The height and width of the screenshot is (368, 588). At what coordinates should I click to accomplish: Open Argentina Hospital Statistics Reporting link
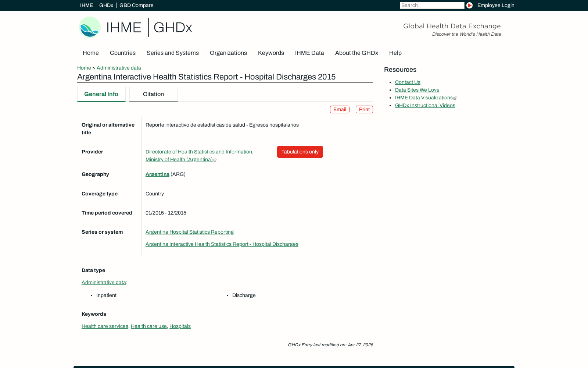[x=190, y=232]
